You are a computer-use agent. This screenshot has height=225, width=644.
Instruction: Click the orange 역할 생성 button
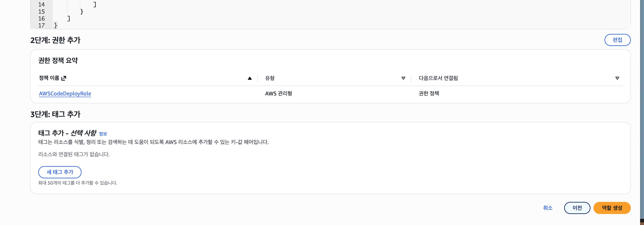coord(612,208)
